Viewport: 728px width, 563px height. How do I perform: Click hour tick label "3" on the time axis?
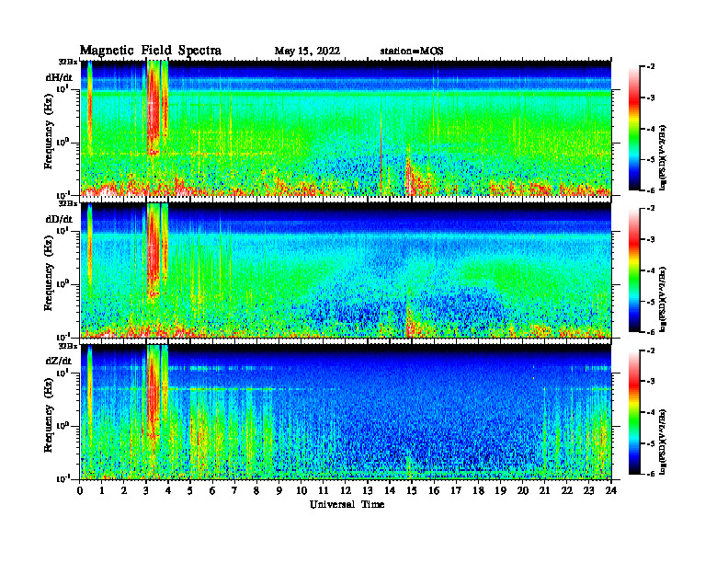146,491
